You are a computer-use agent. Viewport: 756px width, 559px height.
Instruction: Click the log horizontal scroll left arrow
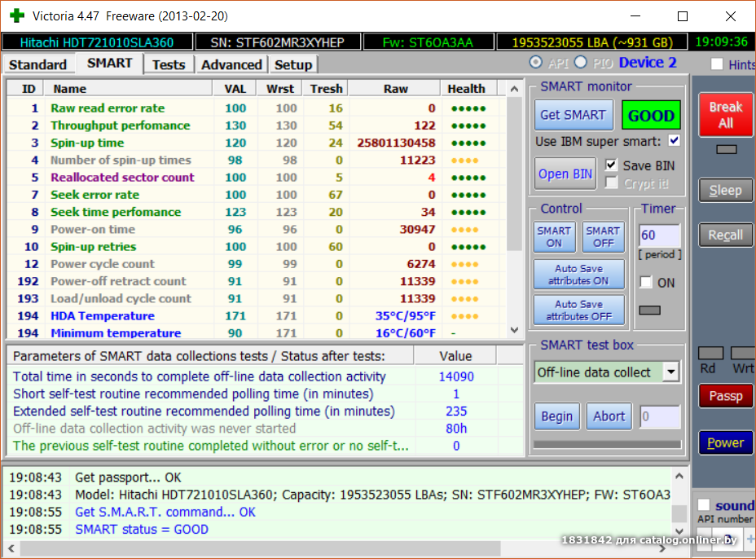[x=11, y=548]
